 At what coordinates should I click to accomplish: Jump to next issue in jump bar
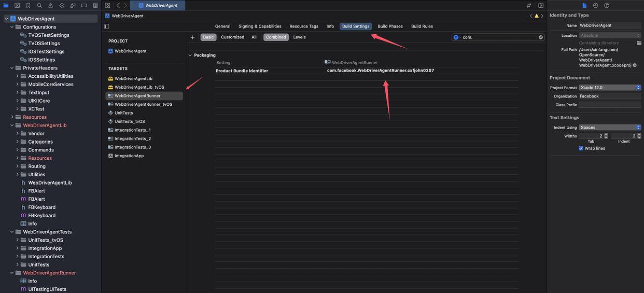(x=542, y=16)
